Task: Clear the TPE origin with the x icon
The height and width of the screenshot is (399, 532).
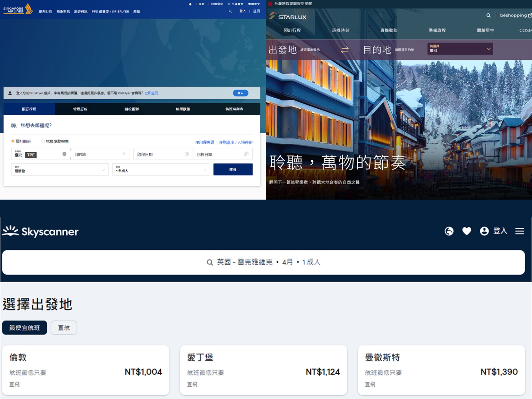Action: [x=65, y=154]
